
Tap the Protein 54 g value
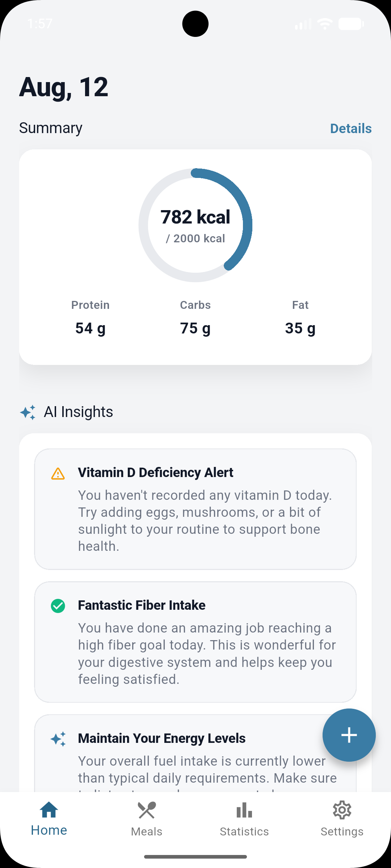point(91,328)
